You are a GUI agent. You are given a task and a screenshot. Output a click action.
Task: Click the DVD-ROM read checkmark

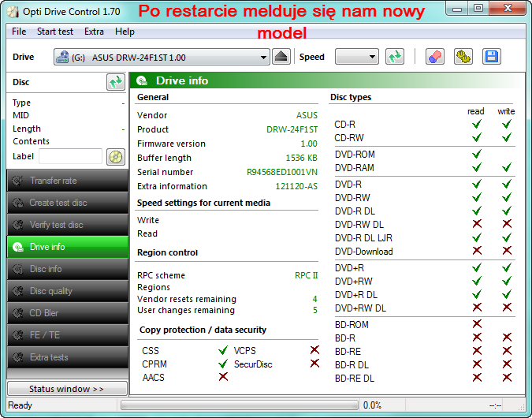click(x=477, y=154)
